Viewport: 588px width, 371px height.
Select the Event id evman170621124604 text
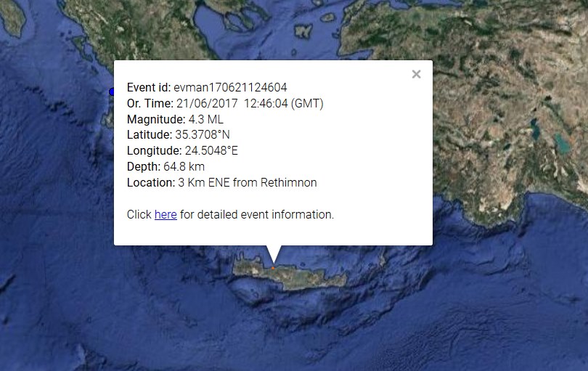[x=230, y=87]
